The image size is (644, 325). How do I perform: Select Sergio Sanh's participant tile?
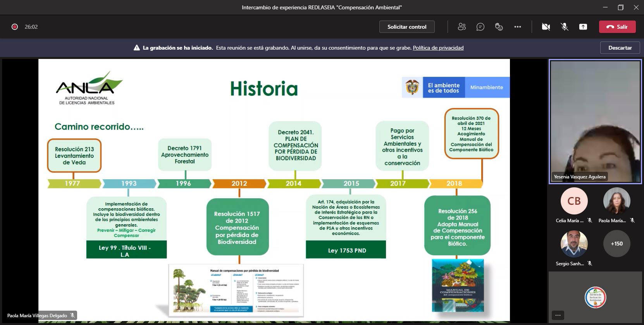click(574, 244)
